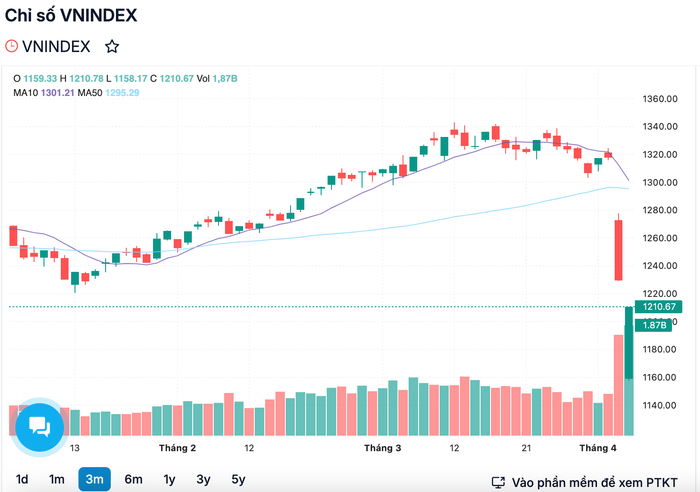The height and width of the screenshot is (492, 700).
Task: Open 'Vào phần mềm để xem PTKT' link
Action: pyautogui.click(x=594, y=483)
